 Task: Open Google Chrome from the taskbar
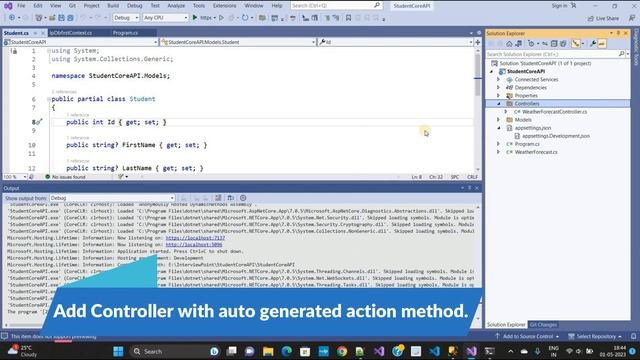tap(342, 351)
